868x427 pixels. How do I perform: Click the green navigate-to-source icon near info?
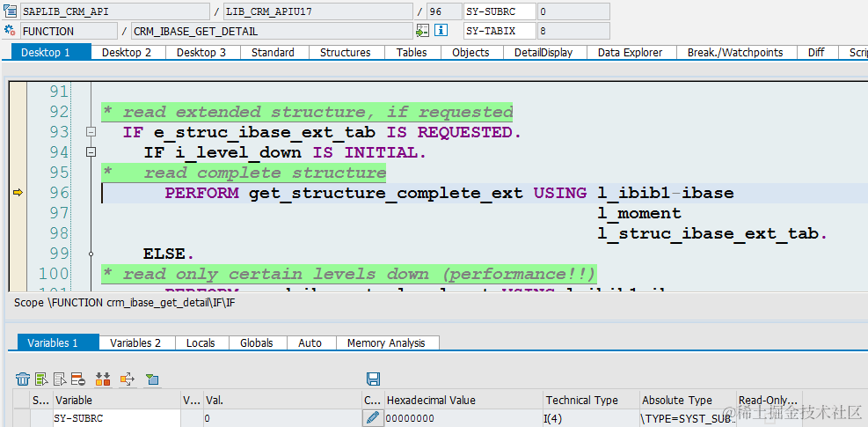(x=422, y=31)
